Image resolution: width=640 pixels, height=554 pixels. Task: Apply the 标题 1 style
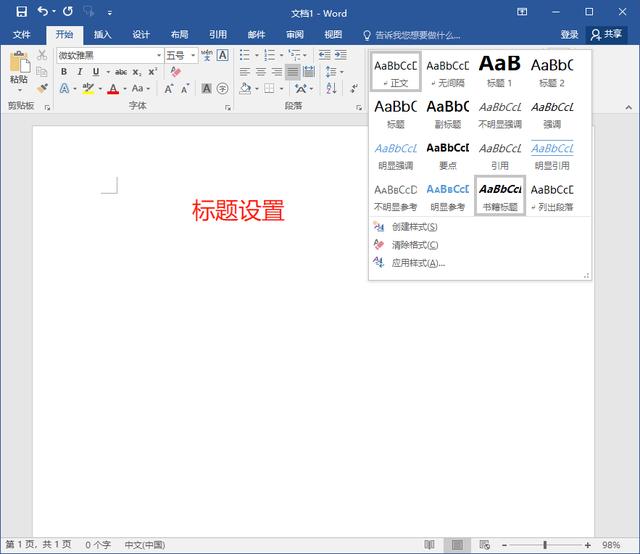(x=500, y=71)
